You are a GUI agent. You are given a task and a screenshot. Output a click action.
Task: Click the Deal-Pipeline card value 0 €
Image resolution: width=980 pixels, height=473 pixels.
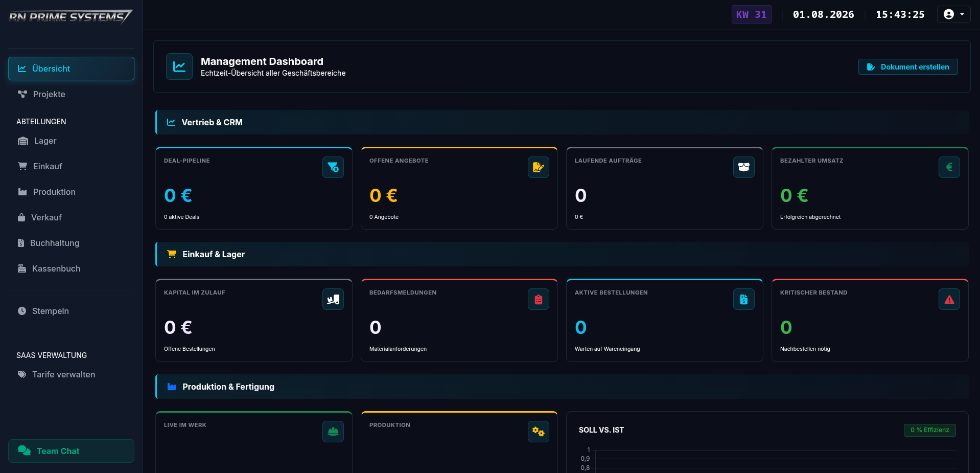pyautogui.click(x=178, y=195)
